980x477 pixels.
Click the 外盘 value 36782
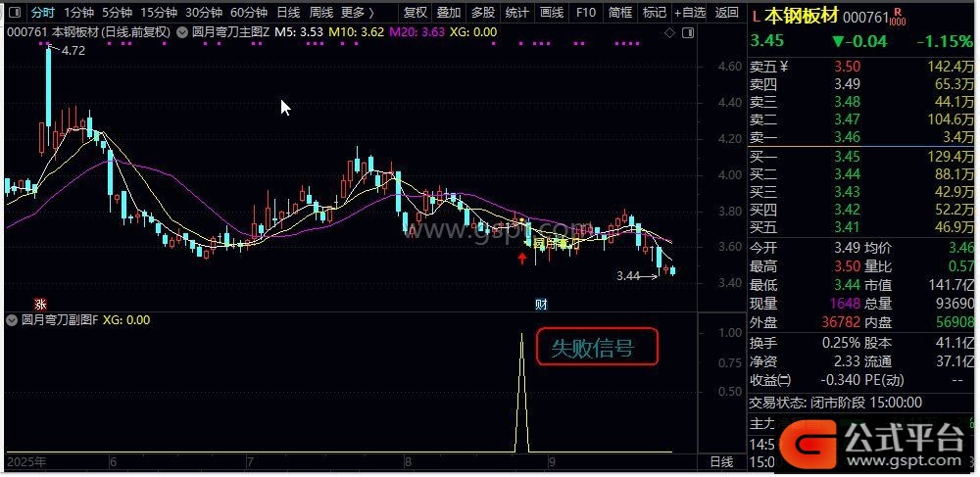[x=841, y=322]
